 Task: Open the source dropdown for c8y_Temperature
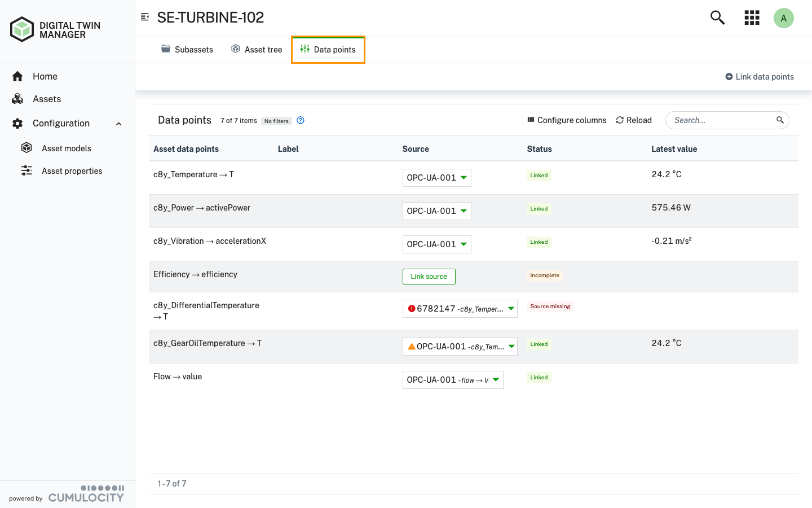(x=436, y=177)
